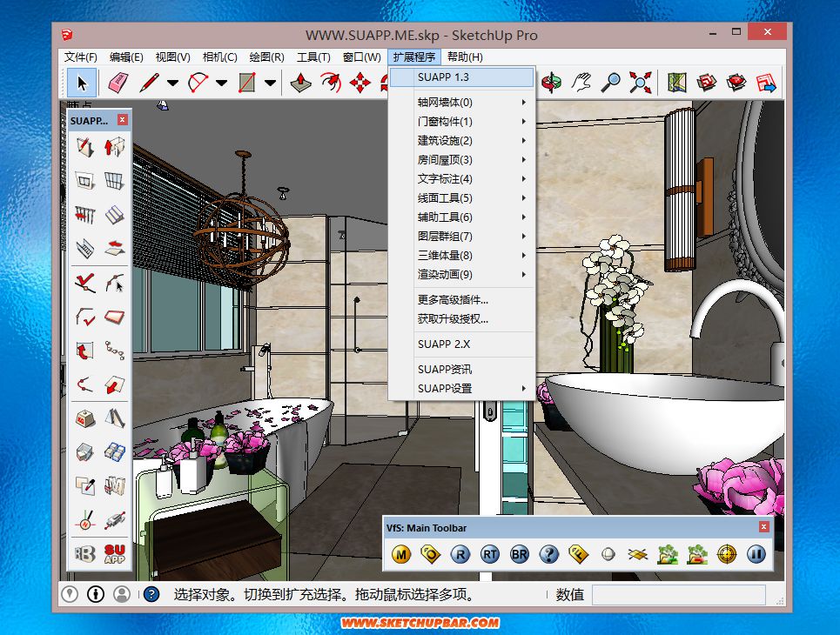The image size is (840, 635).
Task: Select the Pan hand tool
Action: point(581,83)
